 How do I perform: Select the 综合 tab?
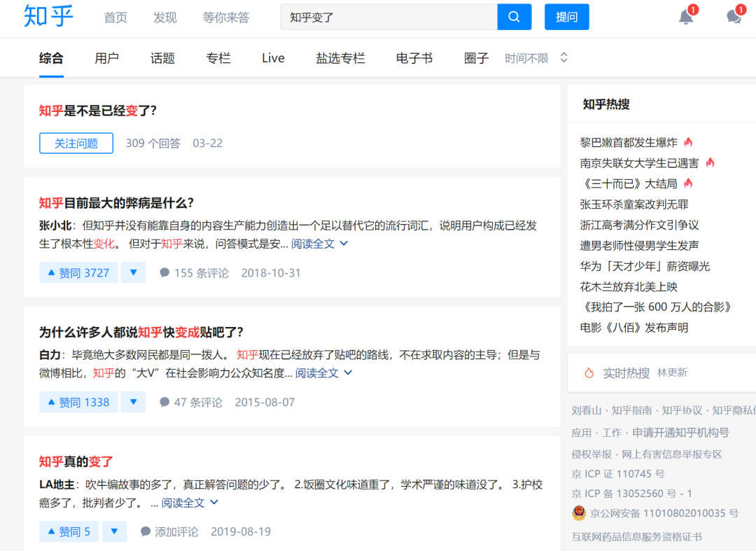point(51,58)
